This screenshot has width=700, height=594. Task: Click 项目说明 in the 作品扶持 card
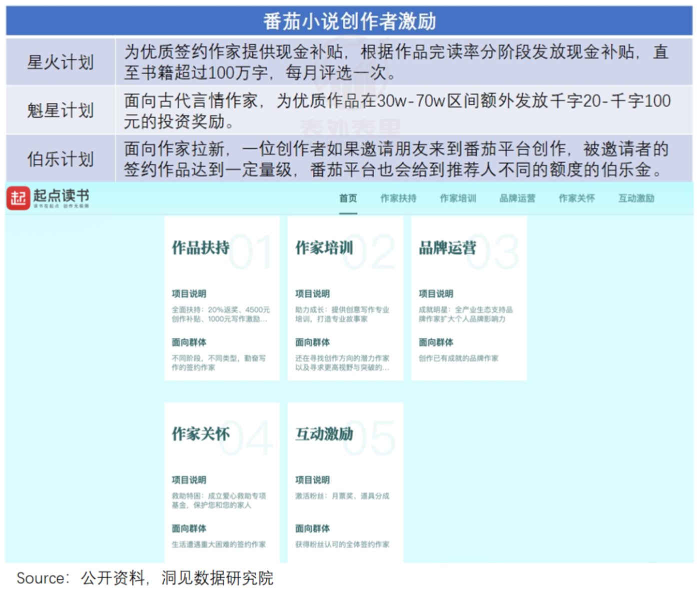click(x=189, y=293)
